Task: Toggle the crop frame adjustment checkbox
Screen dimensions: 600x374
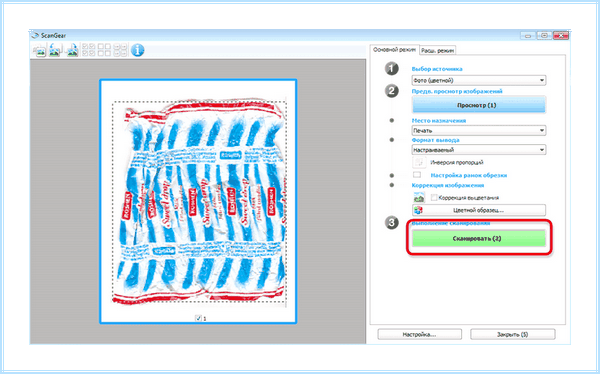Action: tap(417, 175)
